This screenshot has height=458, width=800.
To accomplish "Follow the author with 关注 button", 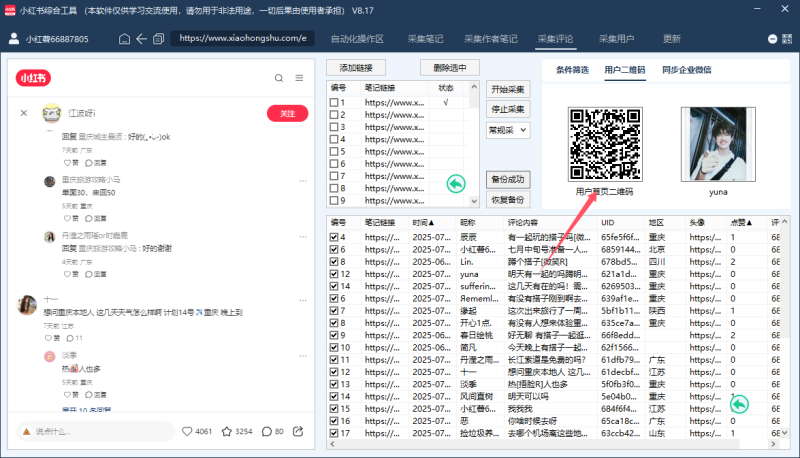I will (287, 113).
